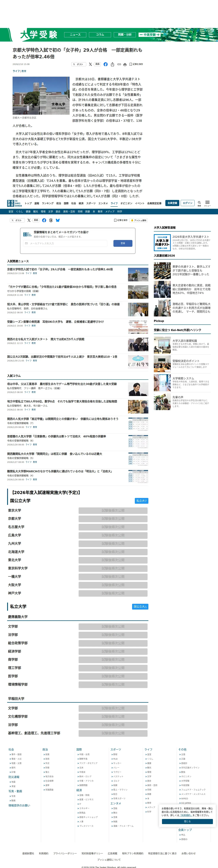Viewport: 218px width, 868px height.
Task: Click Facebook icon in lower share row
Action: 44,220
